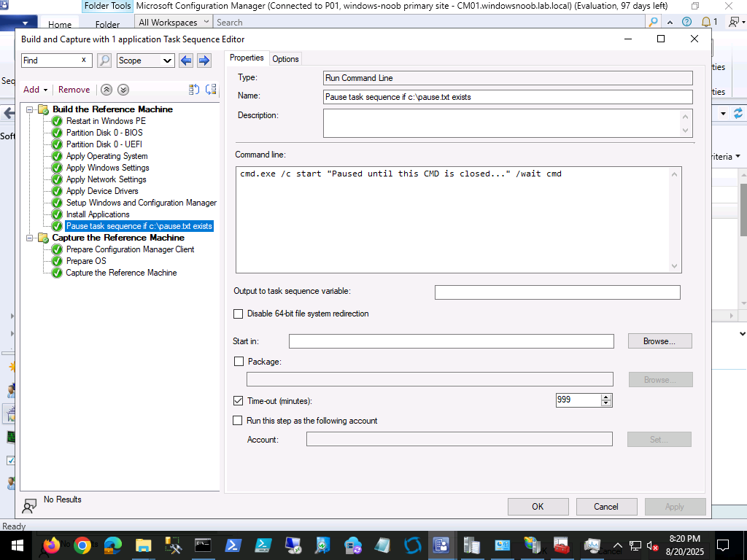Click the feedback icon beside No Results
The width and height of the screenshot is (747, 560).
click(x=29, y=506)
